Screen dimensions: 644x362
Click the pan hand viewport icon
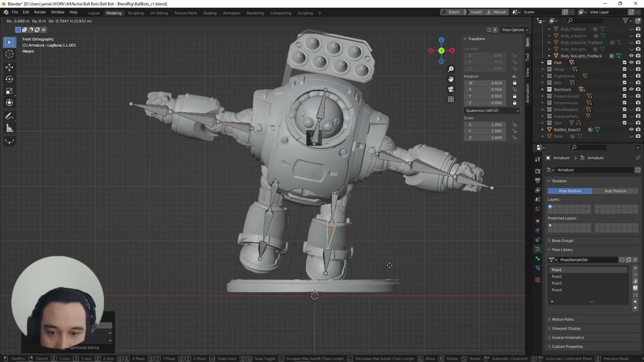point(451,79)
